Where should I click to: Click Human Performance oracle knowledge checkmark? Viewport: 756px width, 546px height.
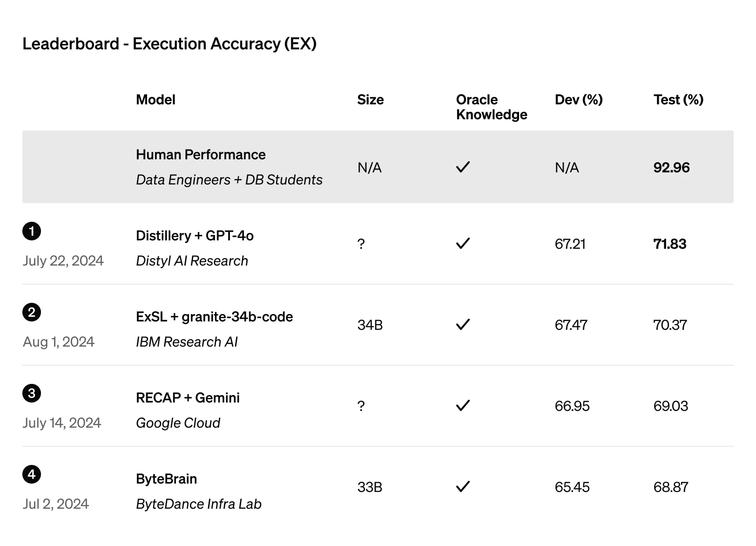pyautogui.click(x=463, y=167)
